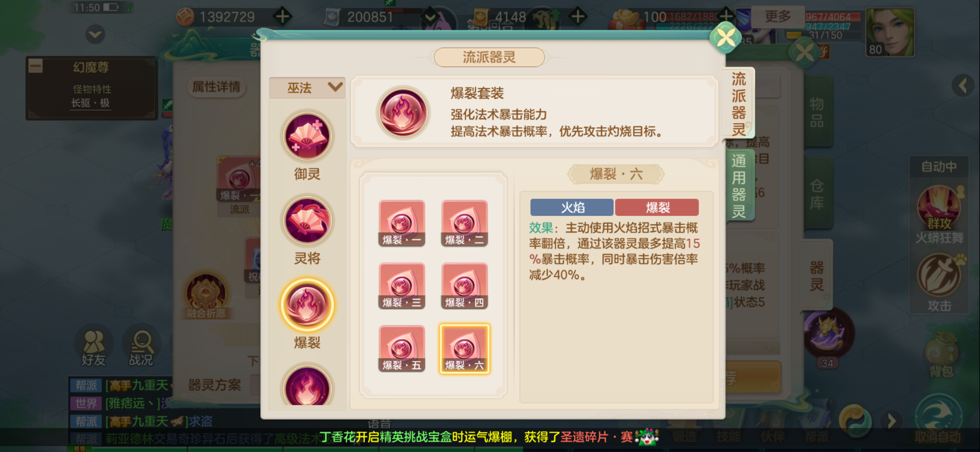Open 属性详情 attribute details

pos(217,87)
